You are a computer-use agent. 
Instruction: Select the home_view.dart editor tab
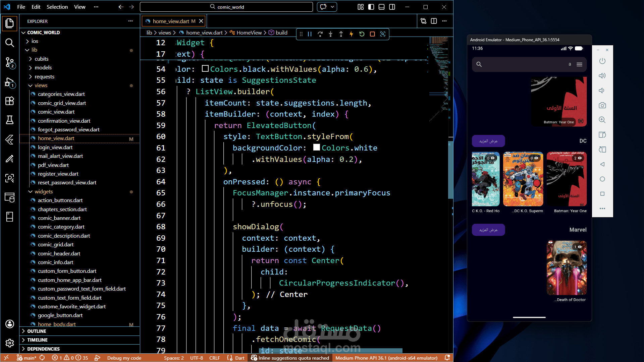(171, 21)
